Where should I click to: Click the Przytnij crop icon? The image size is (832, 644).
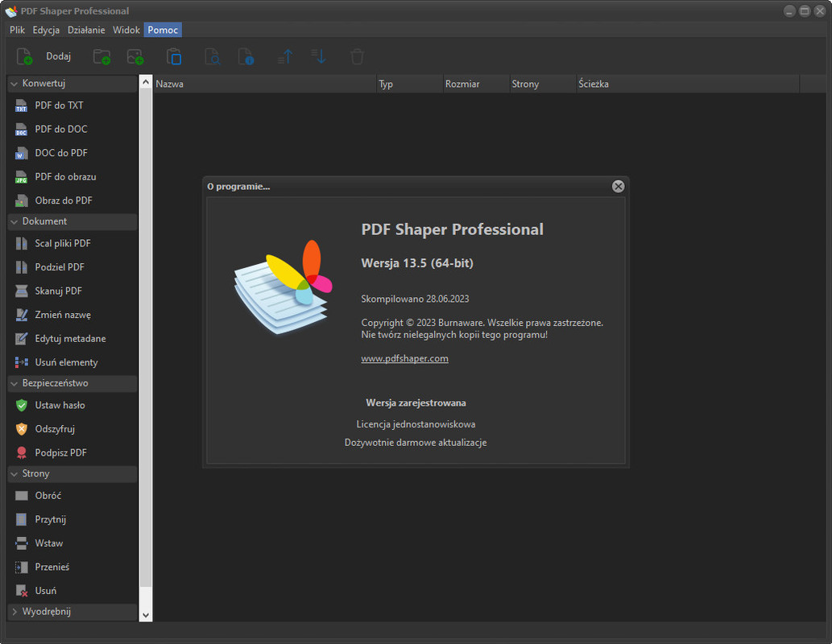[21, 519]
